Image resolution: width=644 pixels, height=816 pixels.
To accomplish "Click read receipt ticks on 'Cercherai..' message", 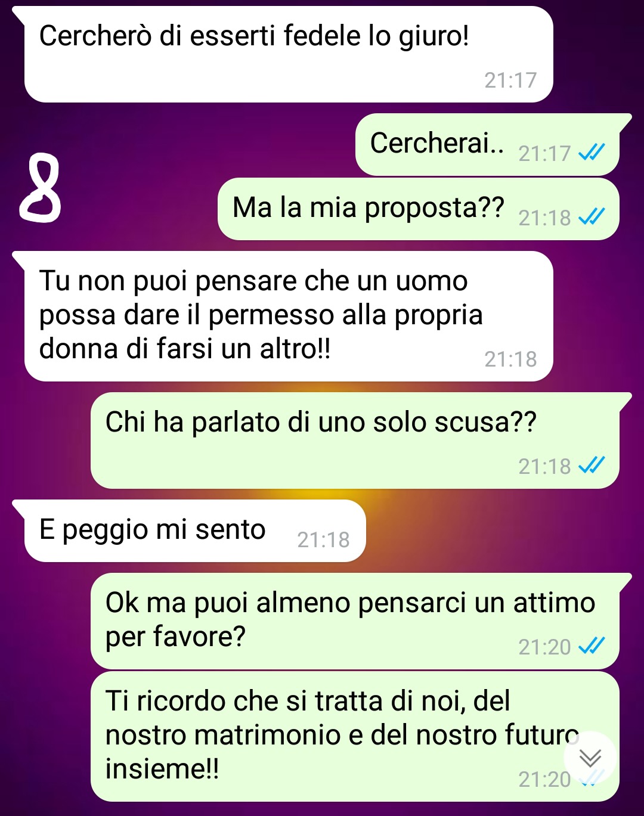I will (x=592, y=153).
